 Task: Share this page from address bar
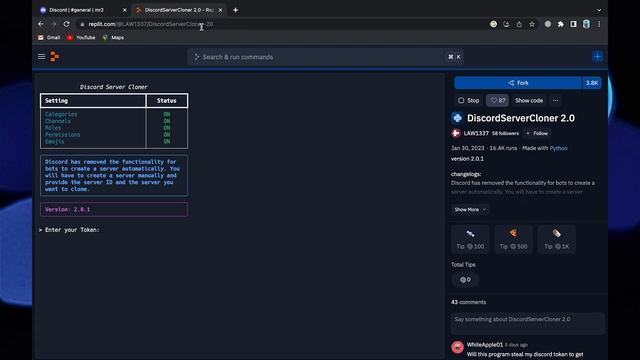click(519, 24)
